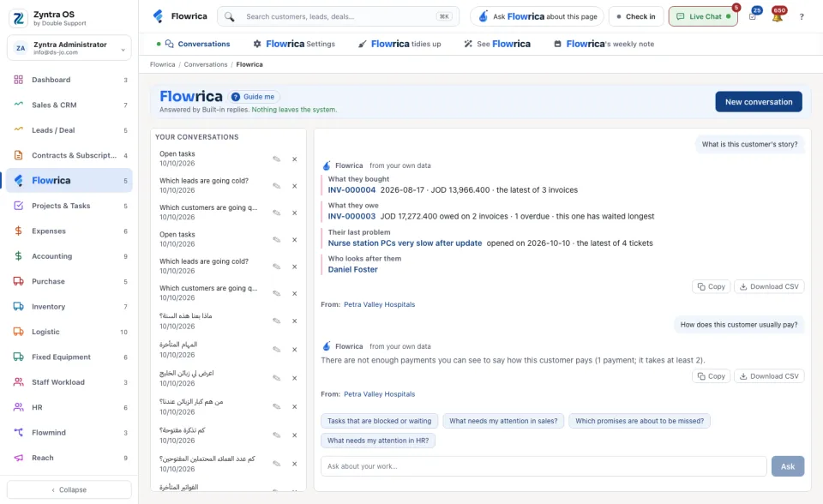This screenshot has height=504, width=823.
Task: Open the Reach module
Action: click(x=69, y=458)
